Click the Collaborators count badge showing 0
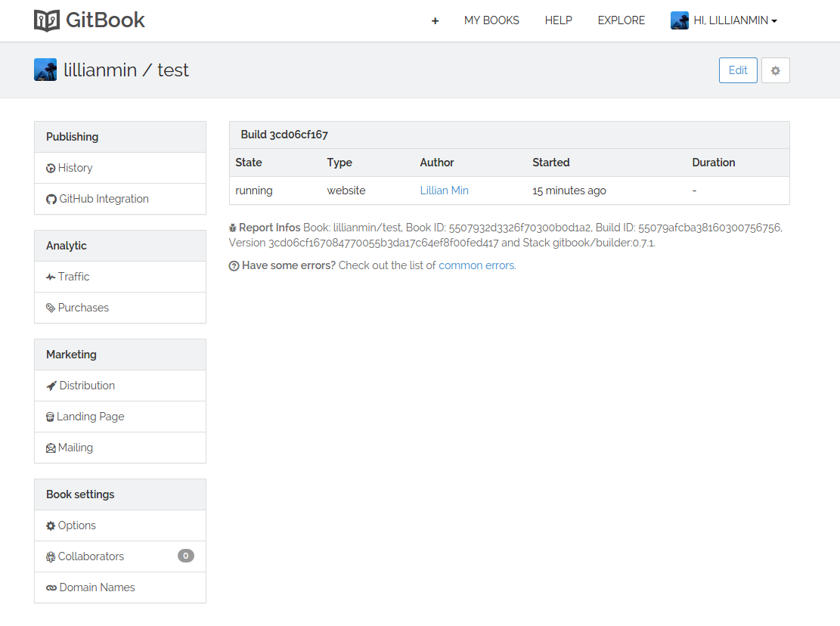Screen dimensions: 840x626 (x=186, y=556)
